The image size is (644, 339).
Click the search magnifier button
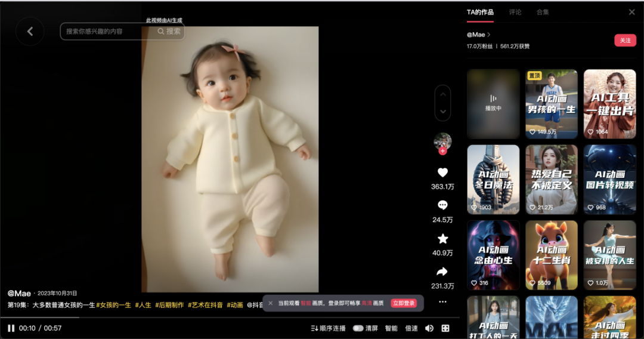pyautogui.click(x=160, y=31)
